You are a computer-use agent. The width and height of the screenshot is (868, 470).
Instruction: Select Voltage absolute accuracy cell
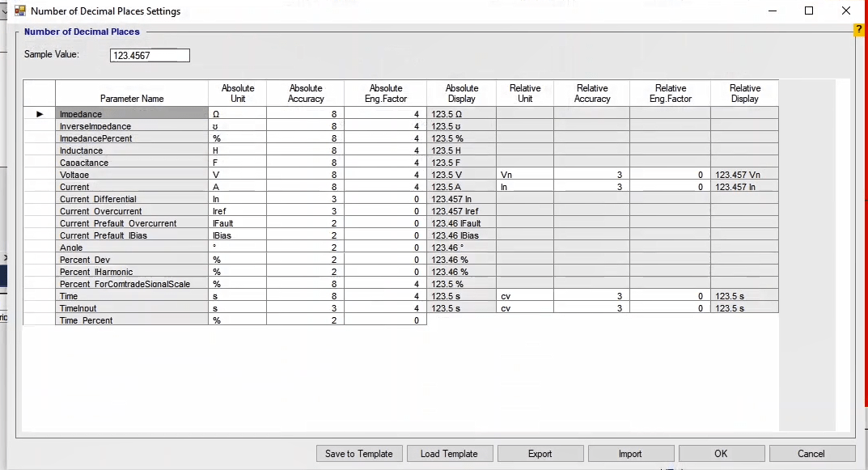click(306, 175)
